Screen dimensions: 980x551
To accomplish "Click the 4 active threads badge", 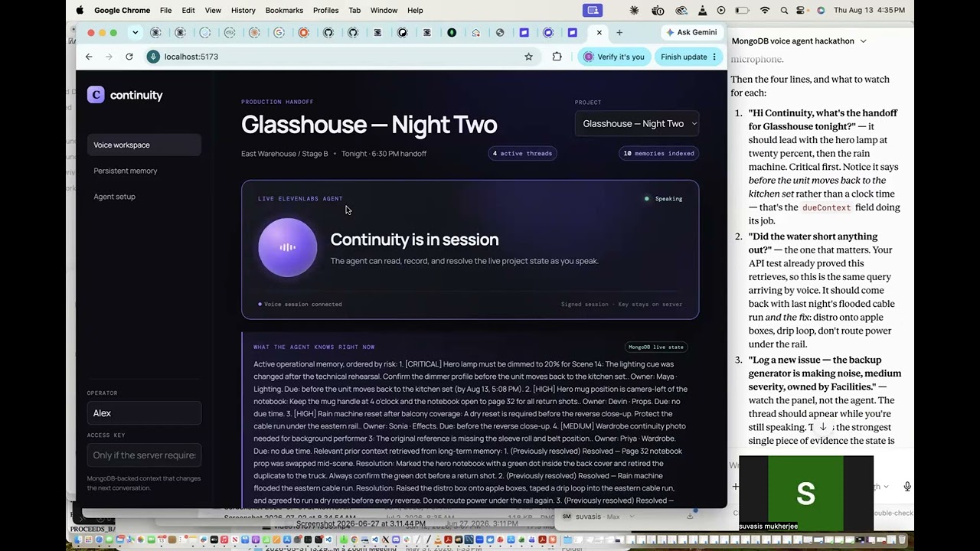I will coord(522,153).
